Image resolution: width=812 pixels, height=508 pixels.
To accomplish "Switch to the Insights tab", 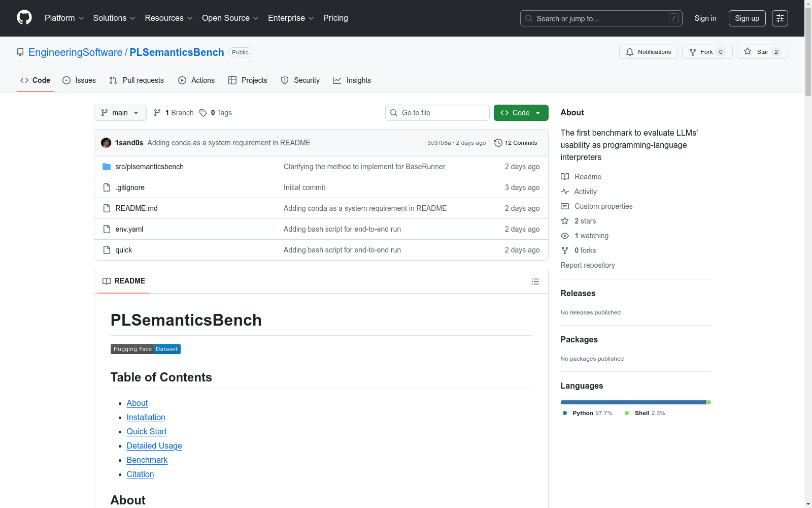I will coord(352,80).
